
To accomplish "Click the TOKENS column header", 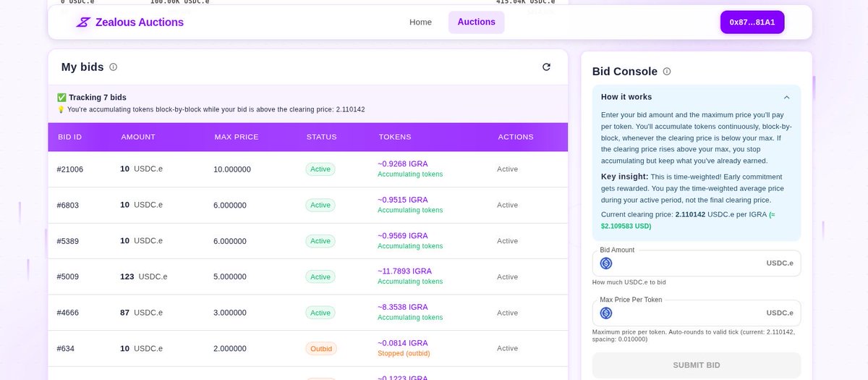I will [395, 137].
